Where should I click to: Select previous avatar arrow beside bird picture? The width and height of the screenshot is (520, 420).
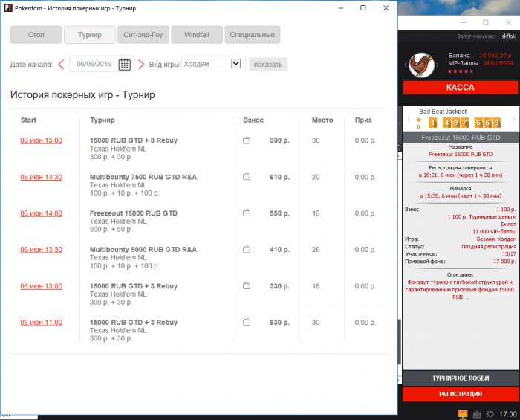[406, 65]
